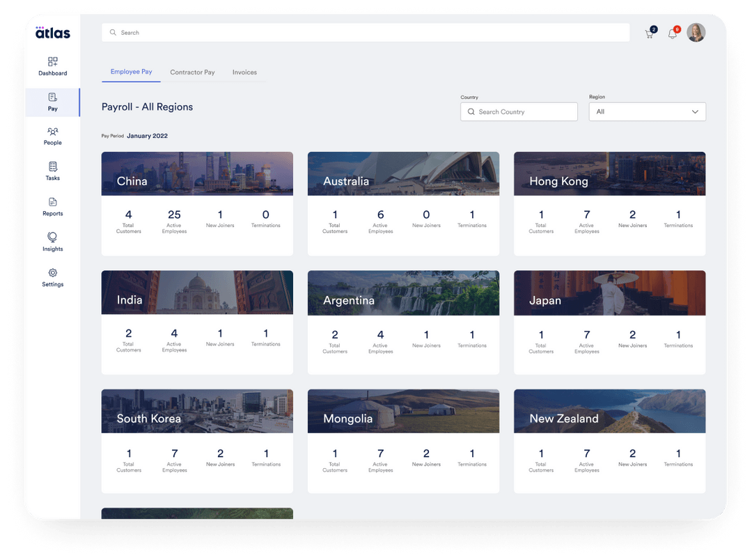Open the Mongolia payroll card image
Viewport: 752px width, 560px height.
(403, 411)
